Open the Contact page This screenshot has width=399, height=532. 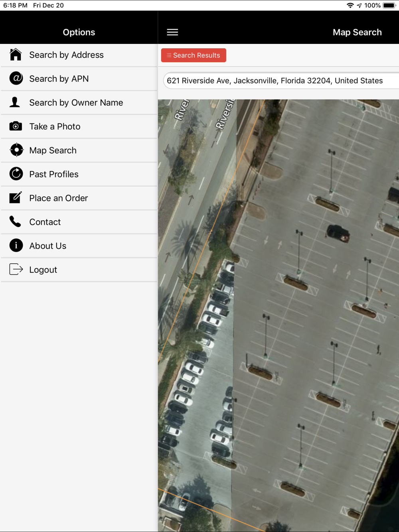point(79,223)
